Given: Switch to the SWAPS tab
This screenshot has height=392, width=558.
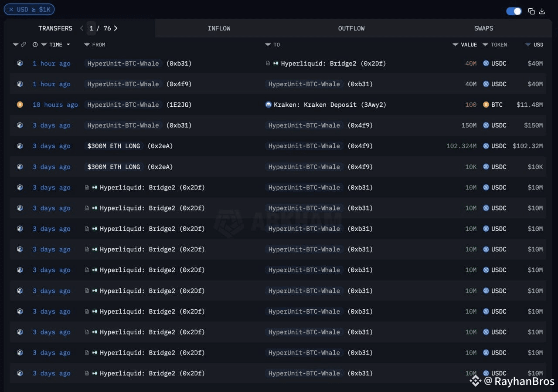Looking at the screenshot, I should click(x=483, y=28).
